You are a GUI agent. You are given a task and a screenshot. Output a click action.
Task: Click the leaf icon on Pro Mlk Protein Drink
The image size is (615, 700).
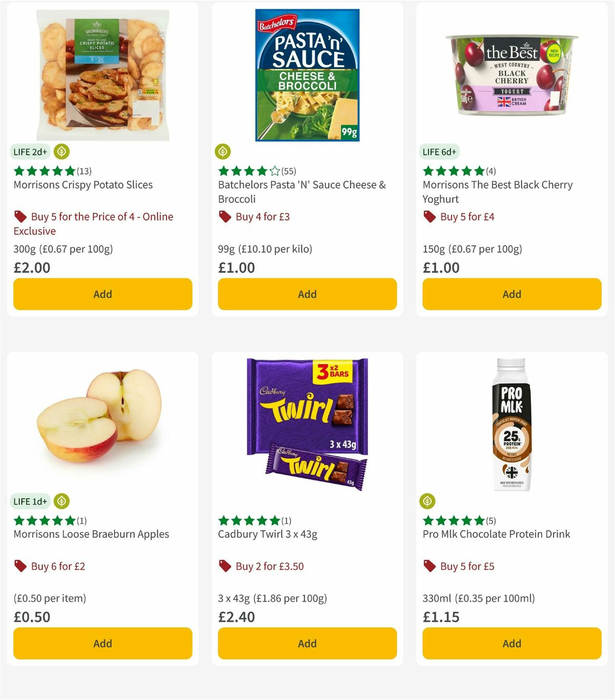[x=427, y=501]
